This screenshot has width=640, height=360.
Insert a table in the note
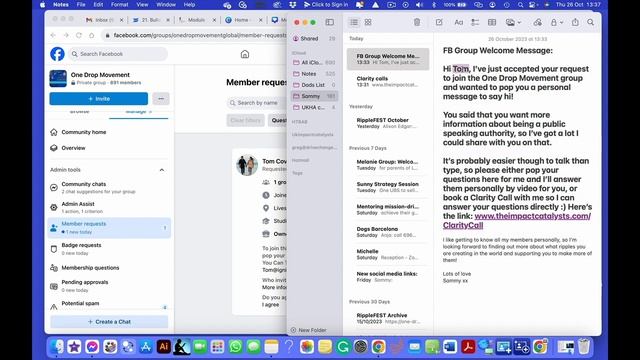pos(492,22)
